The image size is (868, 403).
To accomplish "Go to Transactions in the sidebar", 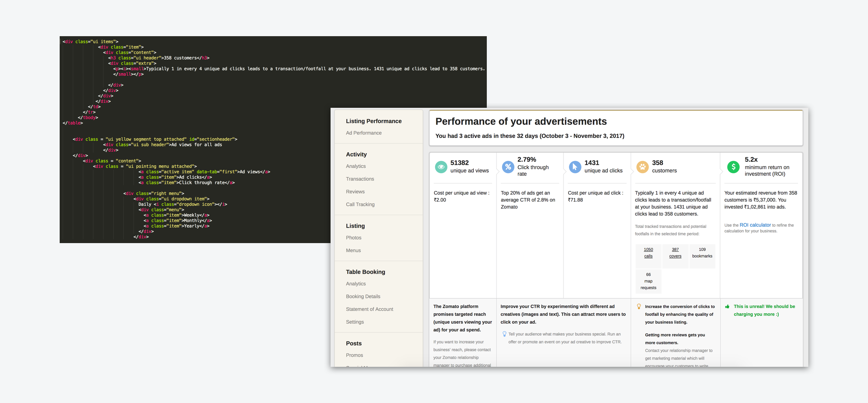I will click(360, 179).
